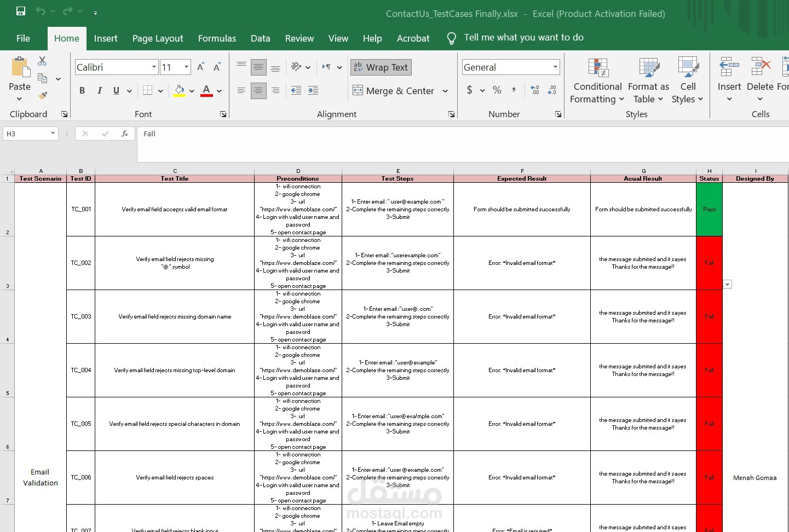Screen dimensions: 789x532
Task: Toggle Underline formatting
Action: 116,90
